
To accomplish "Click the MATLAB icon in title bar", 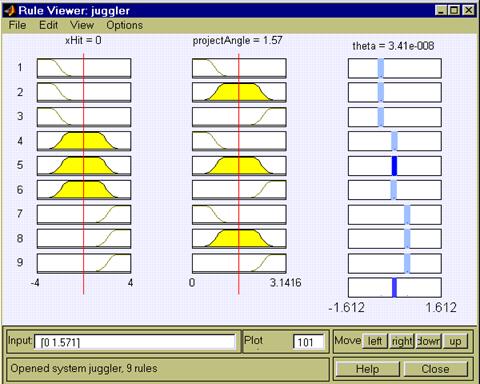I will click(x=9, y=10).
